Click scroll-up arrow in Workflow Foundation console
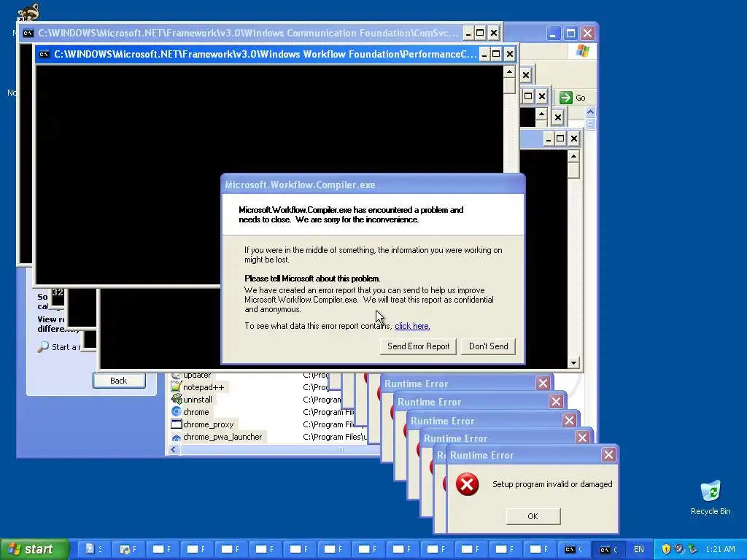Screen dimensions: 747x560 (x=509, y=72)
